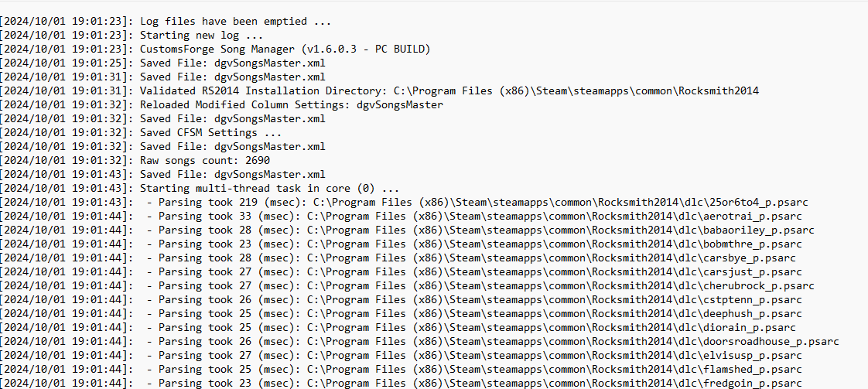Click the cstptenn_p.psarc parsing entry
The image size is (868, 389).
point(401,300)
